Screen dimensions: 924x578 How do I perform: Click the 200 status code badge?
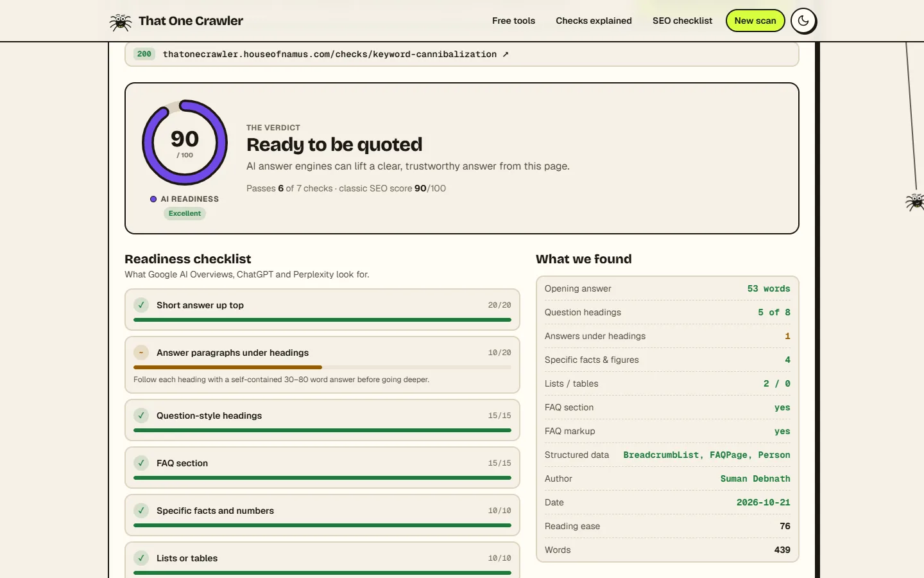click(x=144, y=54)
